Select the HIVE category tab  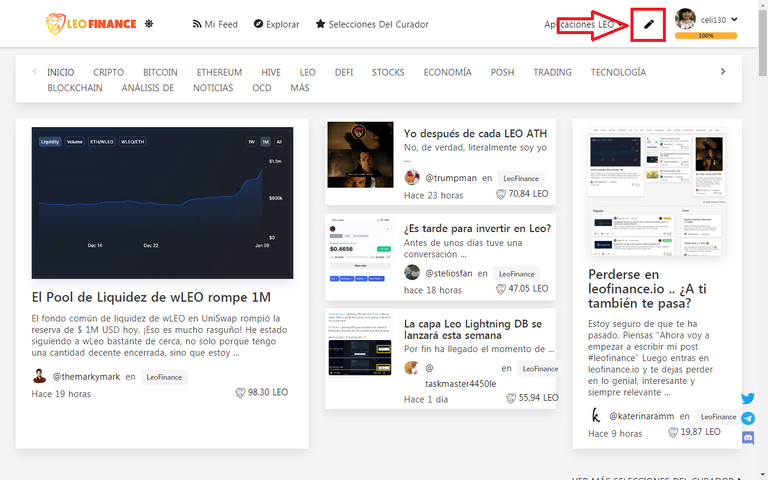[271, 72]
